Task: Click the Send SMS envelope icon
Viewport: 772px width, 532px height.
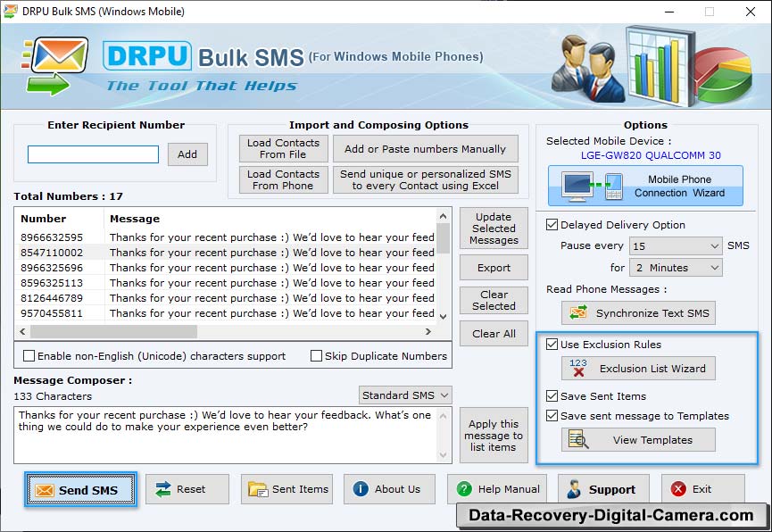Action: (45, 490)
